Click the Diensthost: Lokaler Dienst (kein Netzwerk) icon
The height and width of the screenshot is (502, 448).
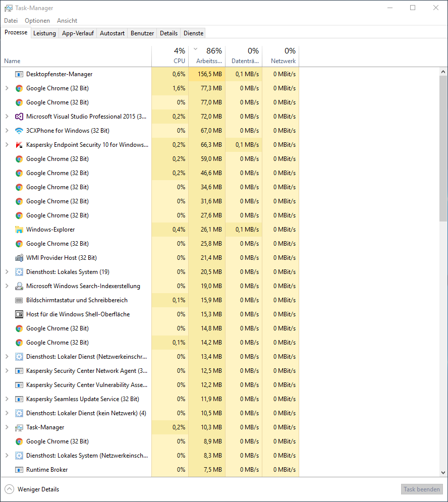(x=19, y=413)
